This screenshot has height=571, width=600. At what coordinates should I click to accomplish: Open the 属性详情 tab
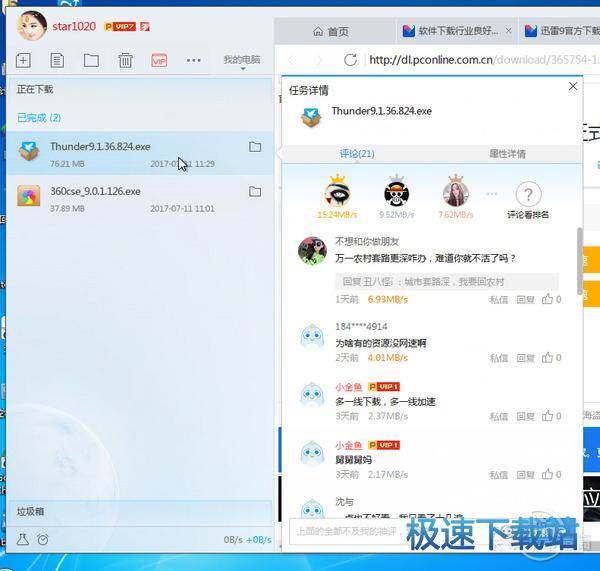tap(507, 153)
